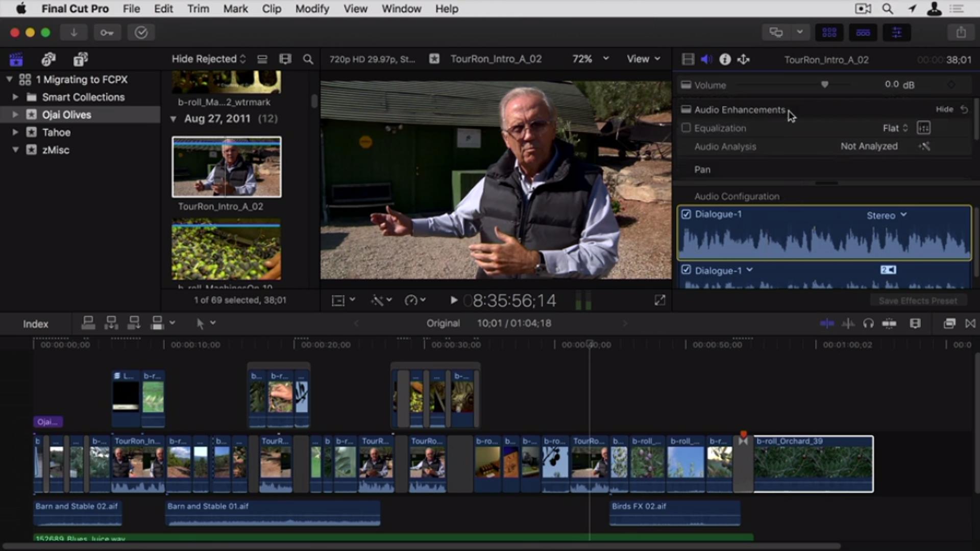Select the TourRon_Intro_A_02 thumbnail in browser
The width and height of the screenshot is (980, 551).
[226, 167]
